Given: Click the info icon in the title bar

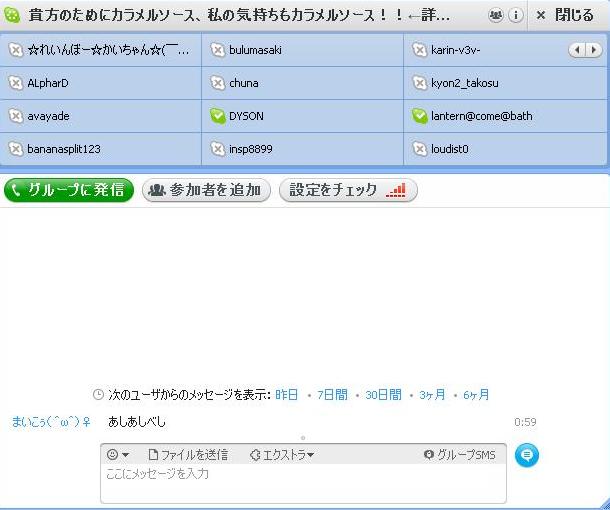Looking at the screenshot, I should tap(516, 16).
